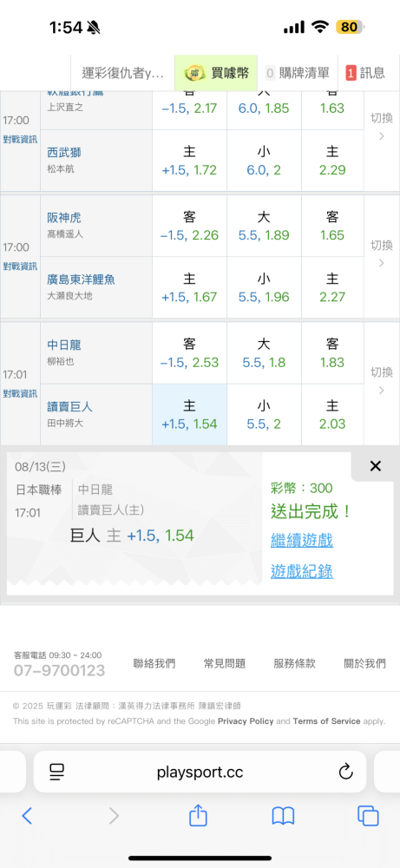This screenshot has width=400, height=868.
Task: Open 對戰資訊 for 中日龍 game
Action: 20,393
